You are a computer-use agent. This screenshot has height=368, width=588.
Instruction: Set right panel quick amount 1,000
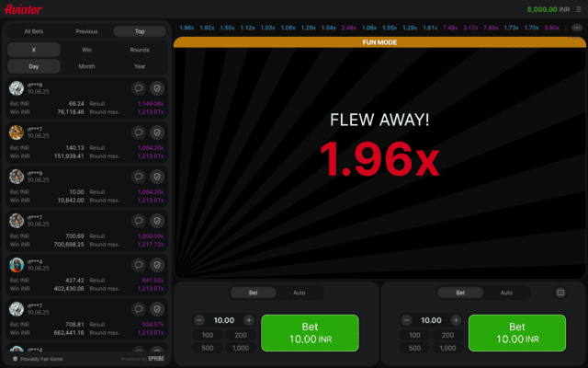(447, 348)
